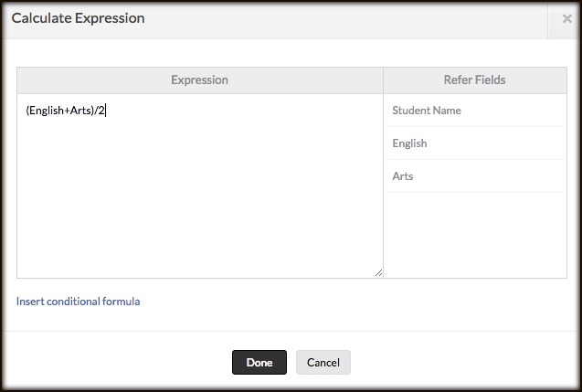Click empty space below Arts in Refer Fields
This screenshot has height=392, width=582.
474,235
